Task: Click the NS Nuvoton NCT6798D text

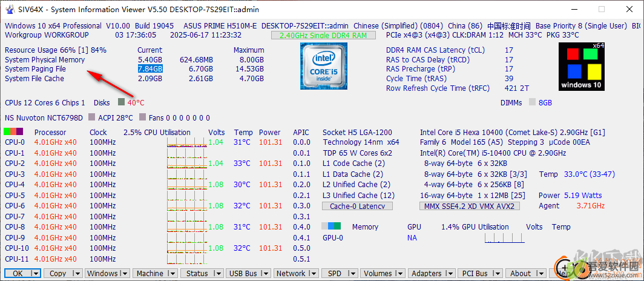Action: coord(44,118)
